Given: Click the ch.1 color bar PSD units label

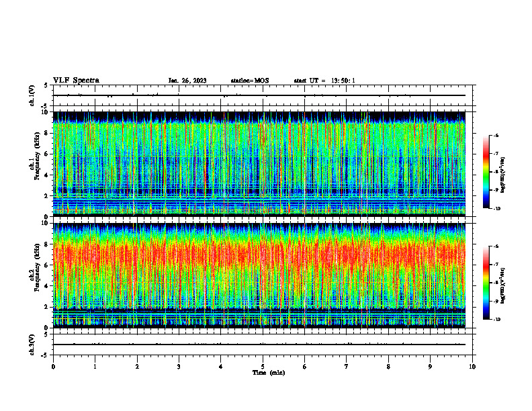Looking at the screenshot, I should (503, 175).
